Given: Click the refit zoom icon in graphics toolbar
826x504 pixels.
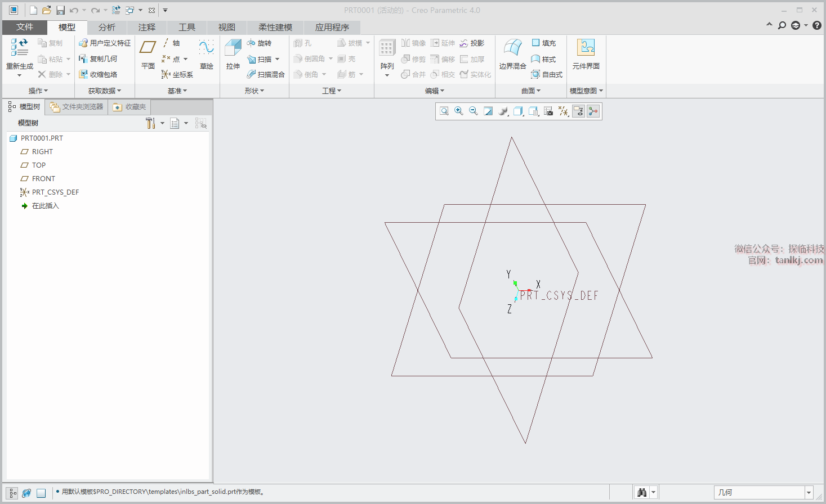Looking at the screenshot, I should tap(444, 111).
